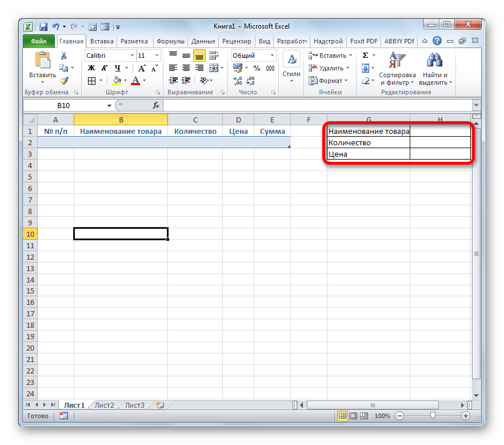
Task: Switch to Лист2 sheet tab
Action: (x=105, y=405)
